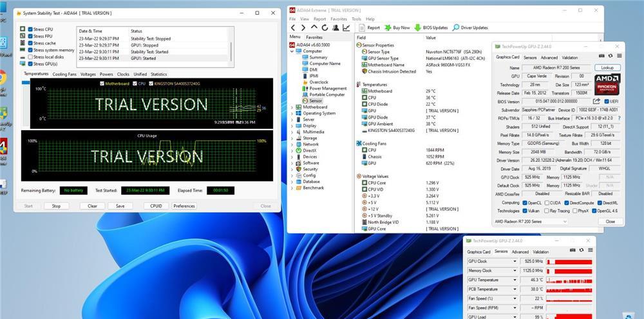Open the graph chart icon in AIDA64 toolbar
Image resolution: width=644 pixels, height=319 pixels.
click(x=346, y=28)
